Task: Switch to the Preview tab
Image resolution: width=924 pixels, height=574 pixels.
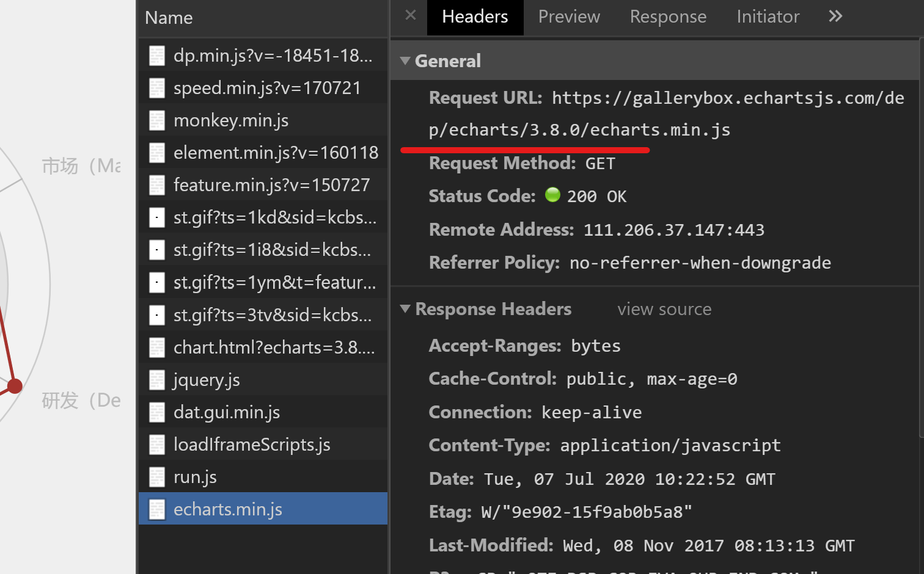Action: click(x=568, y=16)
